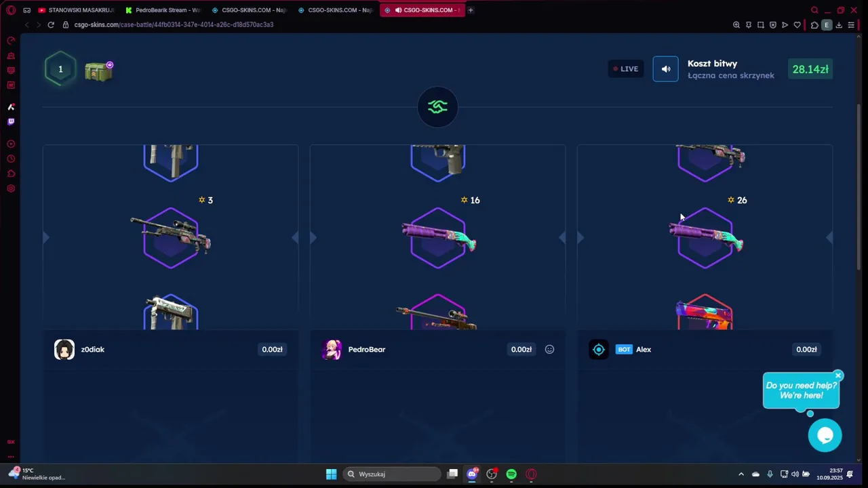Click the 28.14zł battle cost value

tap(810, 69)
